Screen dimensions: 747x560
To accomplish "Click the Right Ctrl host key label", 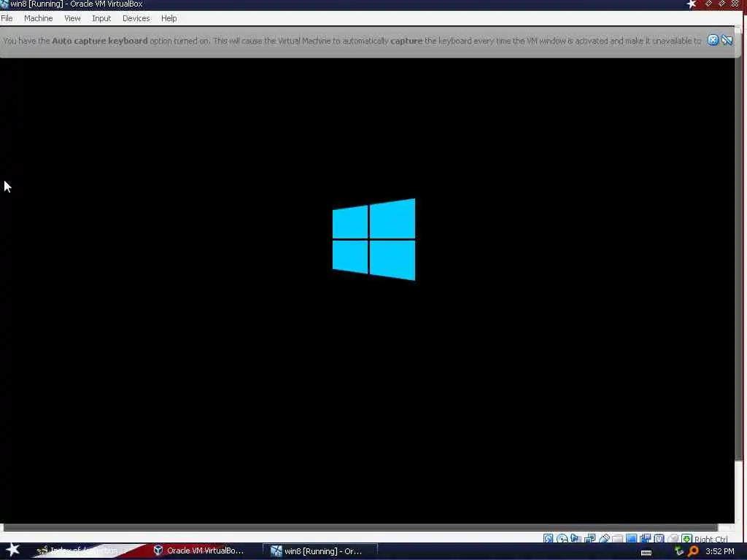I will pos(711,539).
